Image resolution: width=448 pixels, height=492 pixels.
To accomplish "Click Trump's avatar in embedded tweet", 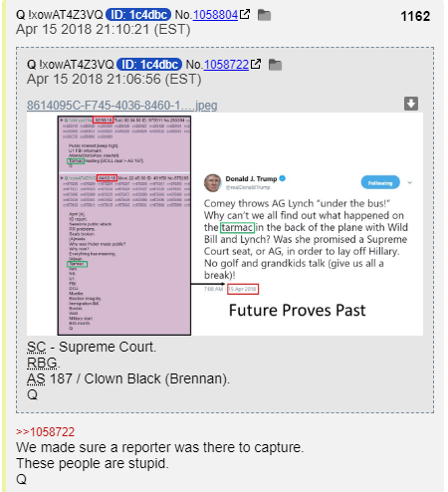I will (x=212, y=182).
